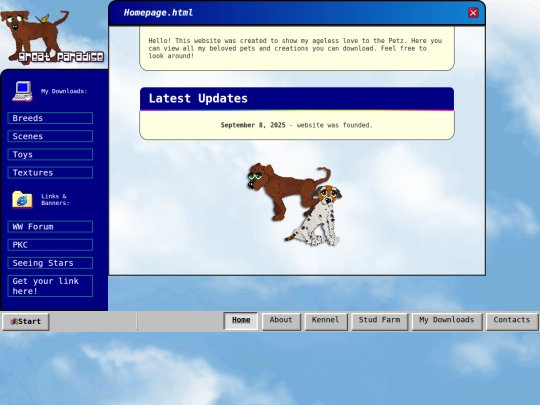Click the folder icon beside Links & Banners
The image size is (540, 405).
[x=22, y=199]
